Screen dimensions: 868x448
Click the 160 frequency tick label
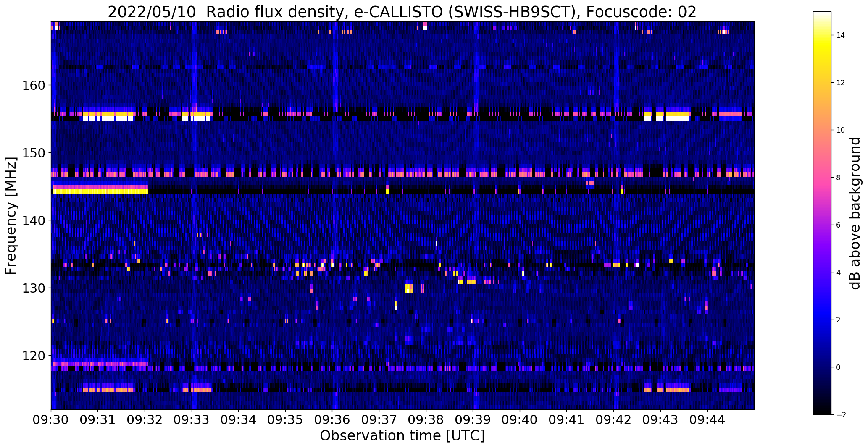[33, 86]
